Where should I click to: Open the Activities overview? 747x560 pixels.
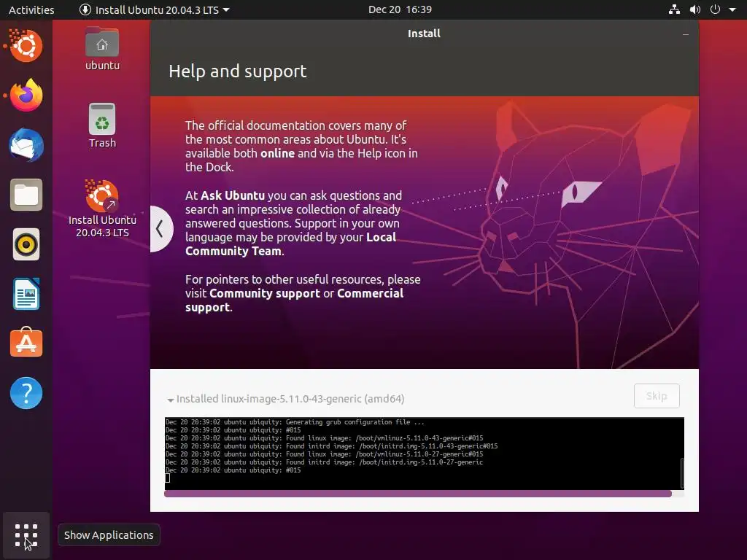click(x=31, y=9)
